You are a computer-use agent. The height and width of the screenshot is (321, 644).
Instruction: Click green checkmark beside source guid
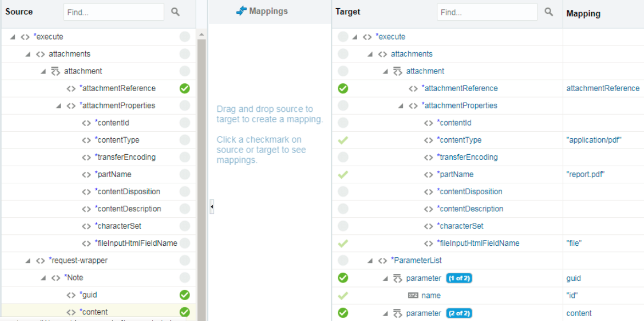click(185, 295)
